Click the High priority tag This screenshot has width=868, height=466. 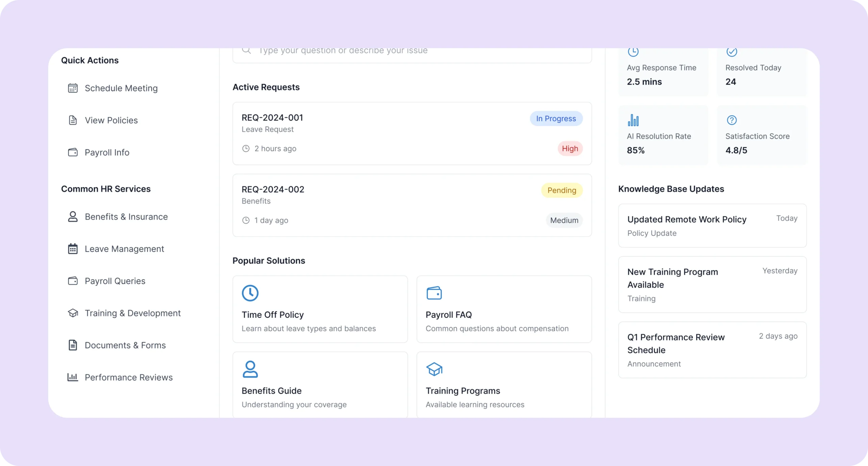coord(570,148)
